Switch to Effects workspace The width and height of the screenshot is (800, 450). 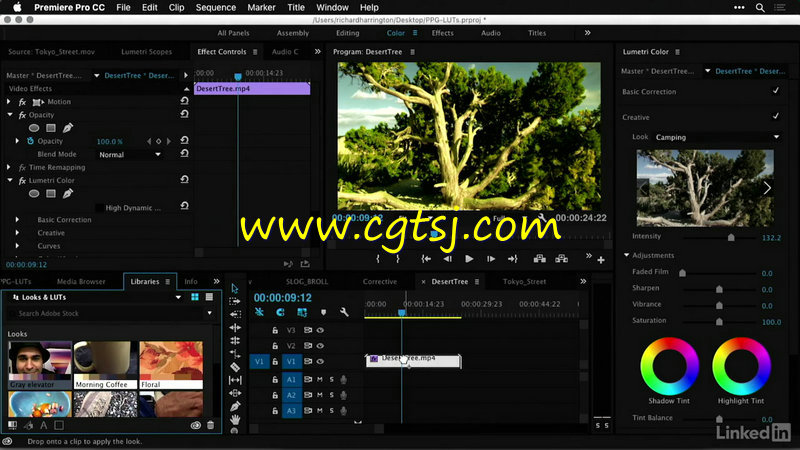click(x=442, y=33)
